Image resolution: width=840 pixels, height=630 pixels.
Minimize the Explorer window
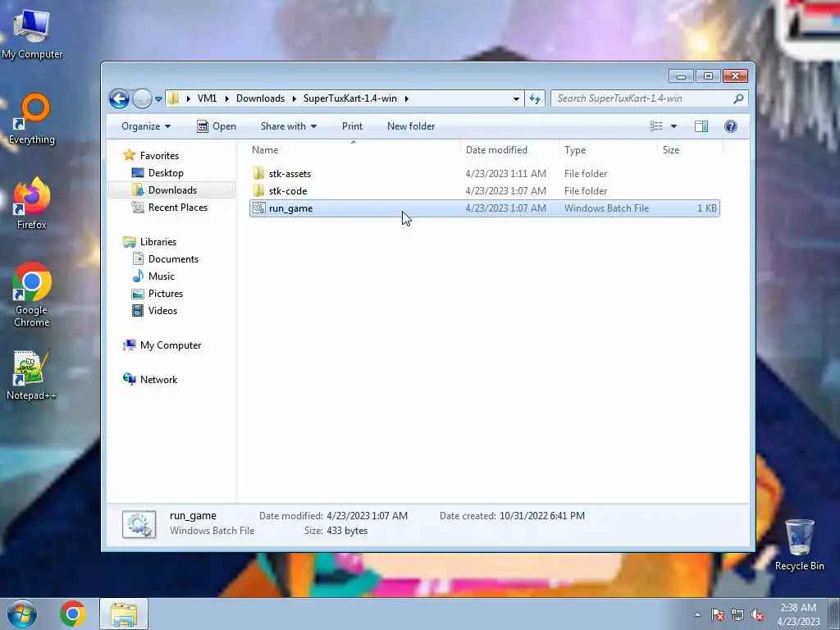[681, 76]
